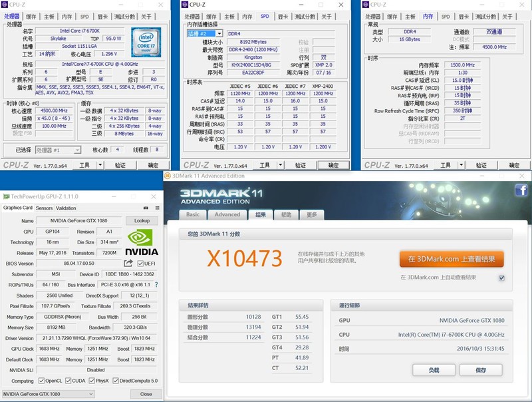Click the GPU-Z screenshot camera icon
Screen dimensions: 532x402
(x=146, y=208)
